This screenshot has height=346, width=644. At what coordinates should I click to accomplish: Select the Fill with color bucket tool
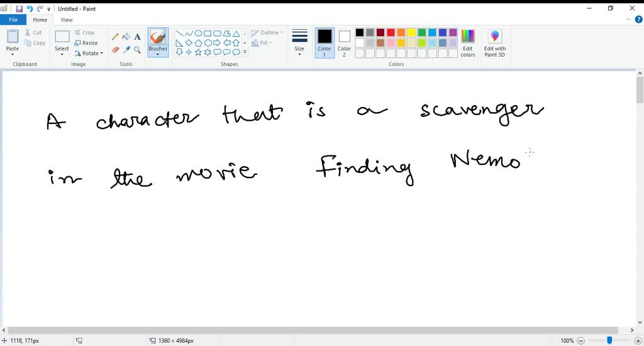126,36
